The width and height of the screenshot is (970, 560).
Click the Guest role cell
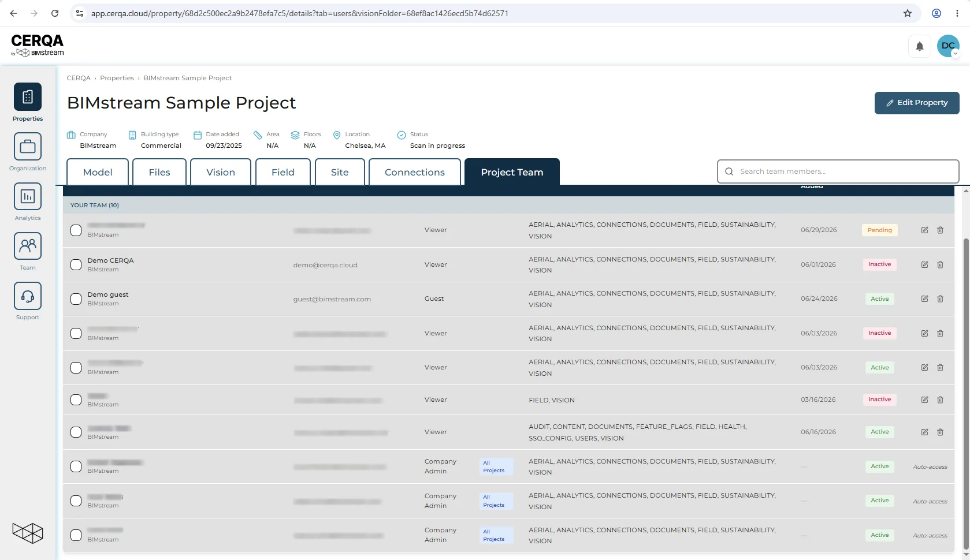(434, 298)
